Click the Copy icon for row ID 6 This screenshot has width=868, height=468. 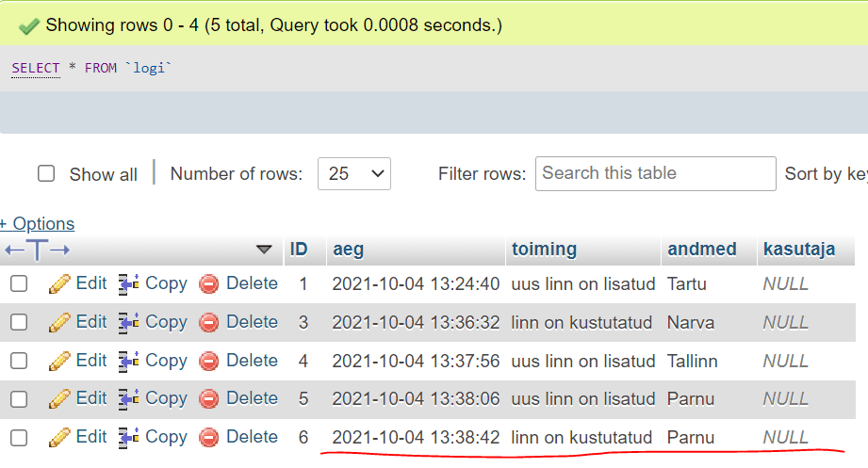click(129, 437)
